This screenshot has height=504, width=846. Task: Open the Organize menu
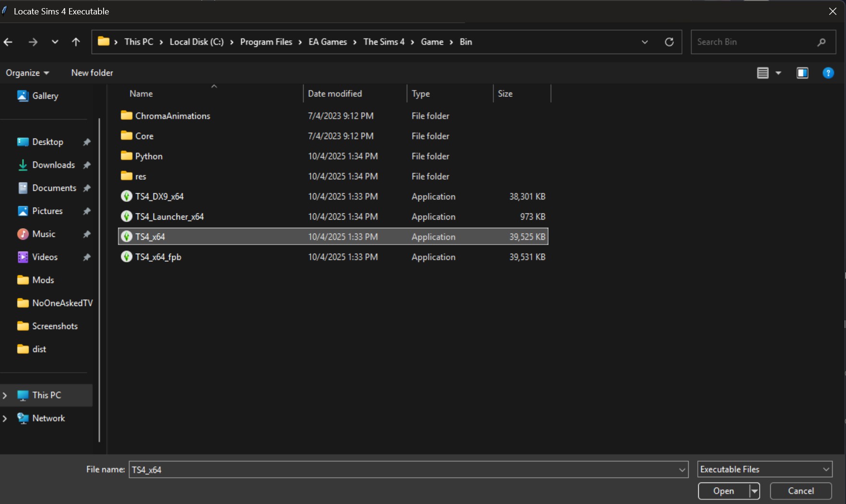tap(27, 73)
